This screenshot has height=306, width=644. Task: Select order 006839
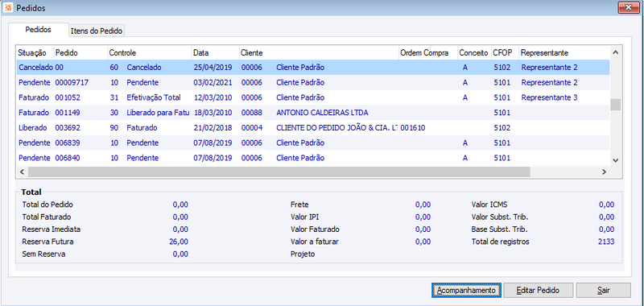(313, 143)
